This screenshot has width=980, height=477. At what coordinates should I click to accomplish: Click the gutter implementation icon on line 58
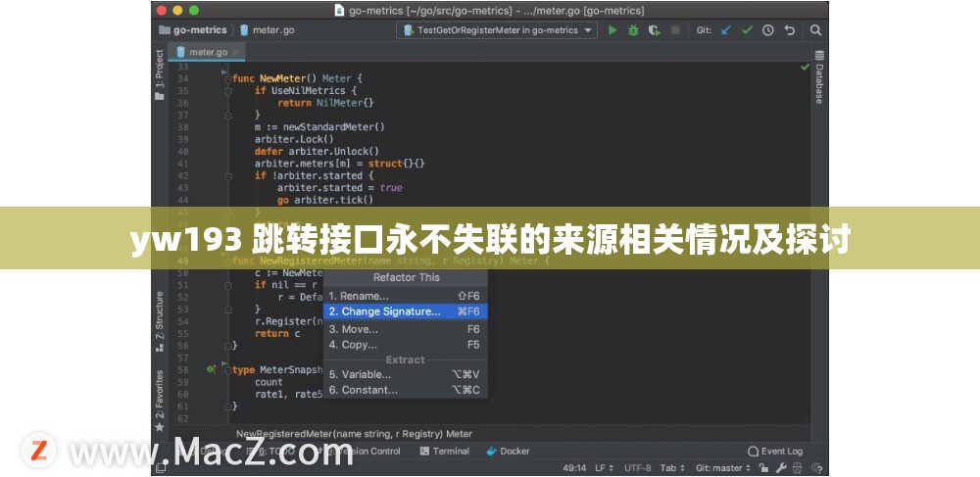coord(212,369)
